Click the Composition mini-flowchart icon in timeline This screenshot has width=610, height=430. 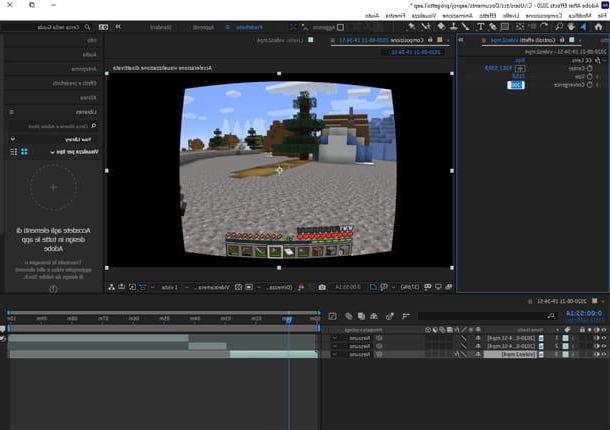(x=406, y=316)
